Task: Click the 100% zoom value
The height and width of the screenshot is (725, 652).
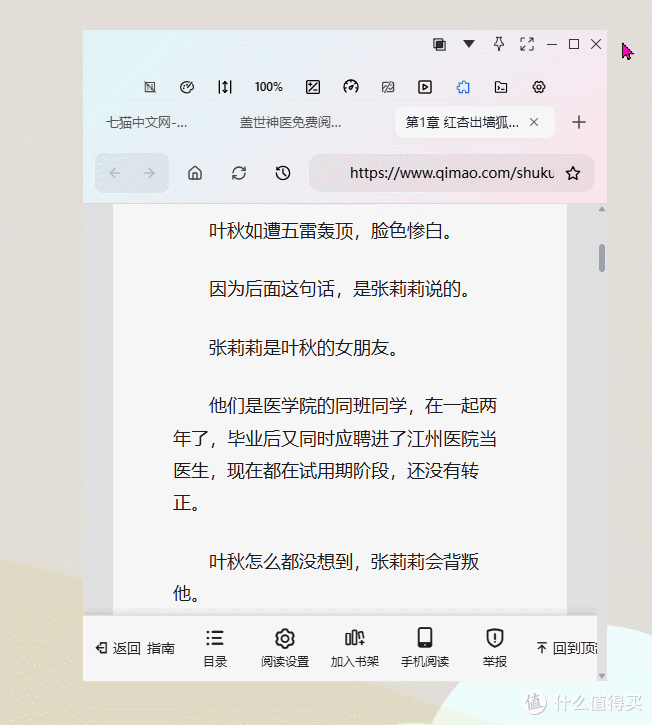Action: tap(268, 87)
